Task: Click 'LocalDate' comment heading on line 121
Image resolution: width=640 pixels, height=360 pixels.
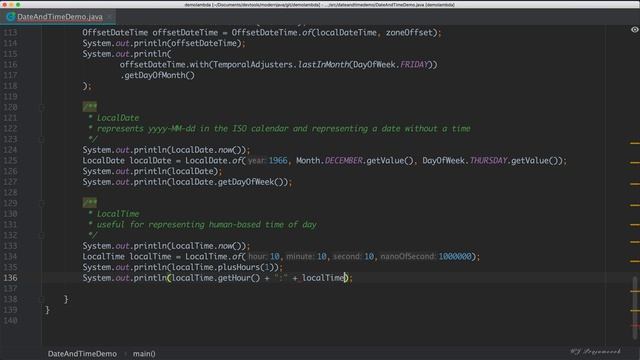Action: coord(118,118)
